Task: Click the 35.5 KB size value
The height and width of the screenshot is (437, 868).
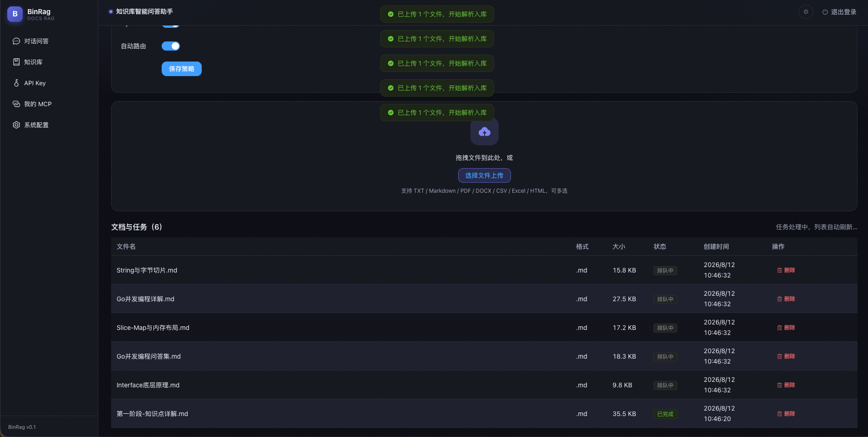Action: [x=624, y=414]
